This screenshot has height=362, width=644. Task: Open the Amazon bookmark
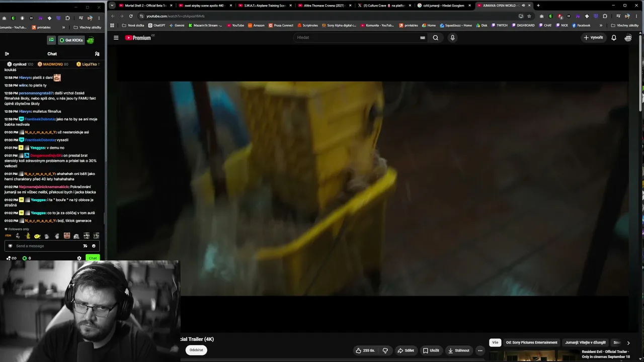tap(256, 25)
